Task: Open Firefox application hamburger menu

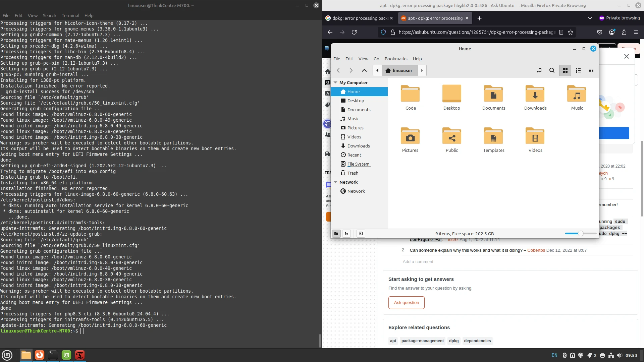Action: (x=636, y=32)
